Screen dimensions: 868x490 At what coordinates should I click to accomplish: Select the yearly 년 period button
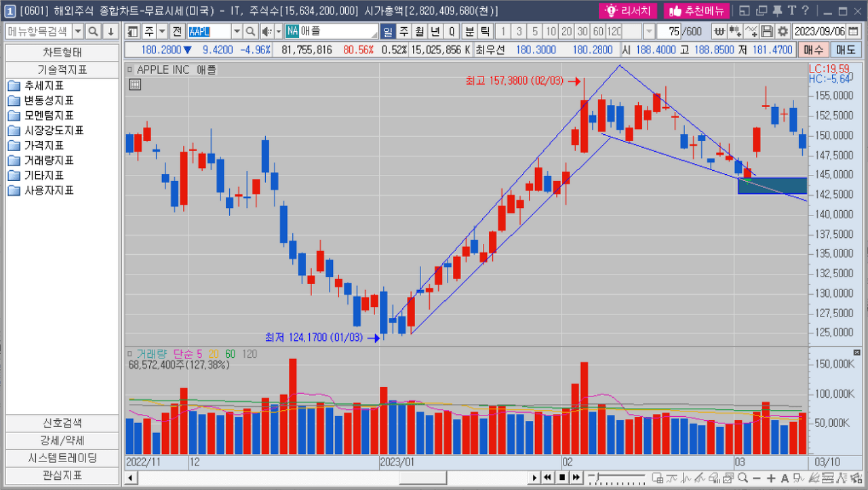pos(435,32)
